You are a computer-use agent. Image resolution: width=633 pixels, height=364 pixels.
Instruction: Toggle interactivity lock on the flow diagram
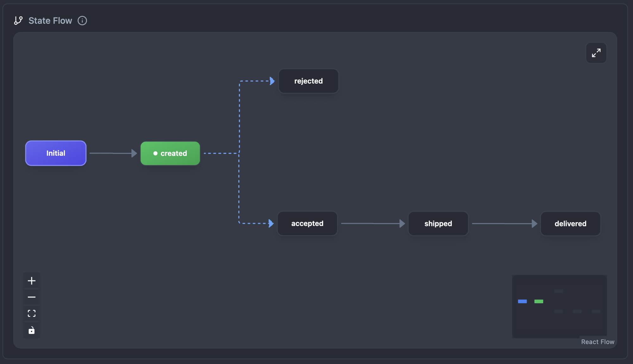point(31,330)
